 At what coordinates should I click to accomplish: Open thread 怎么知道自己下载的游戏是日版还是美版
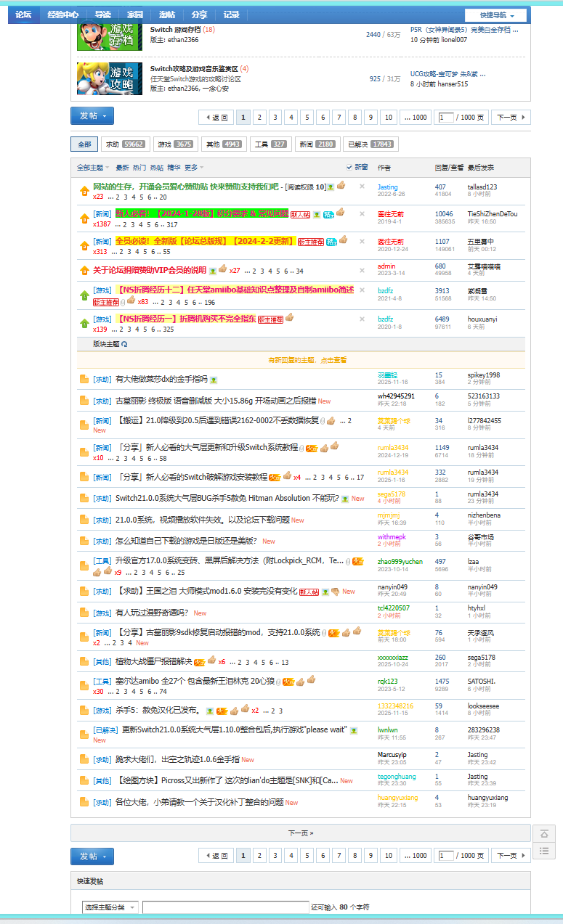[x=186, y=541]
